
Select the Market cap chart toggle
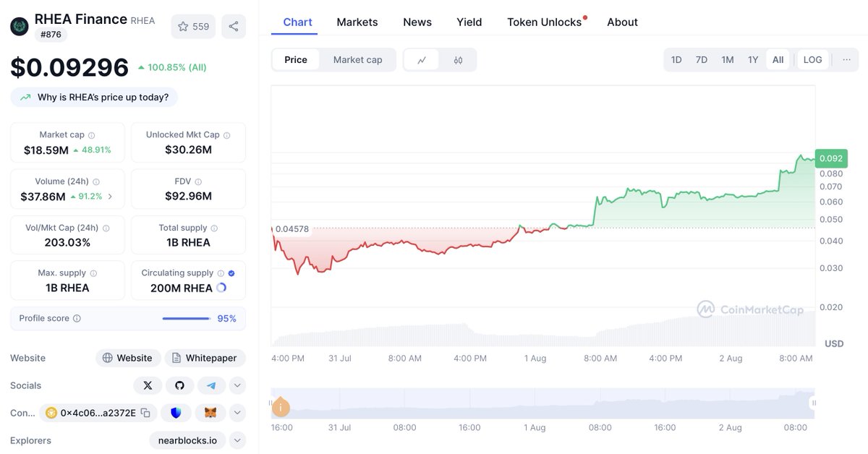357,60
